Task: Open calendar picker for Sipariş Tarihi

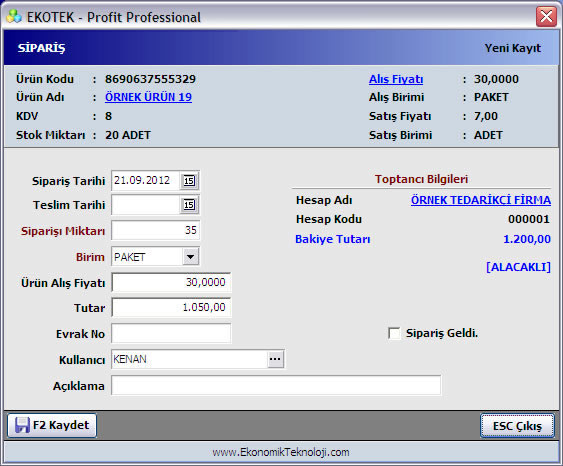Action: pyautogui.click(x=189, y=180)
